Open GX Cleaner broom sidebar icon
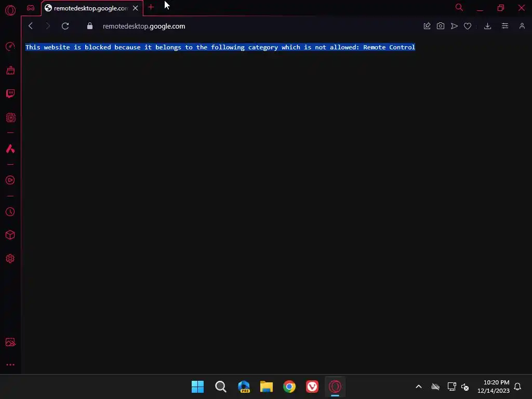This screenshot has width=532, height=399. click(x=10, y=70)
